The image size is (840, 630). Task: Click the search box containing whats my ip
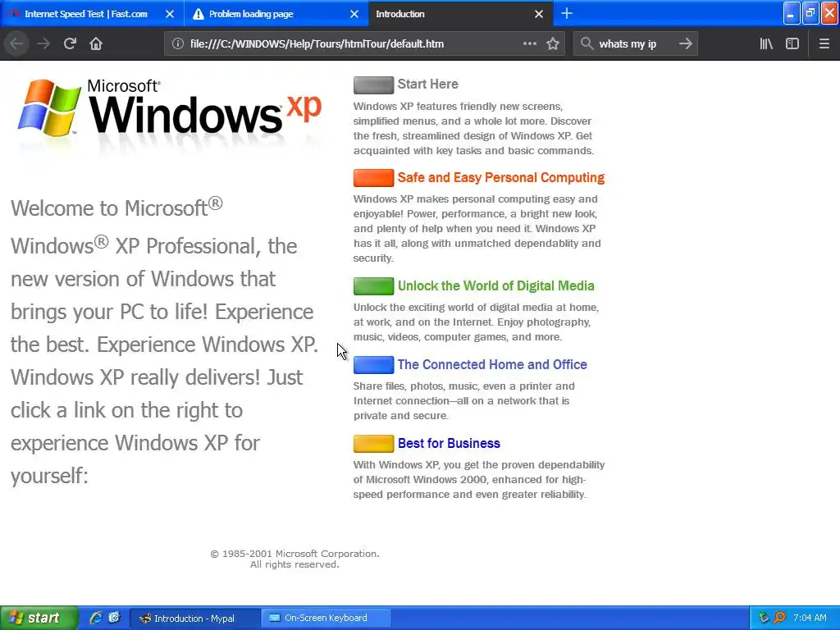tap(635, 44)
